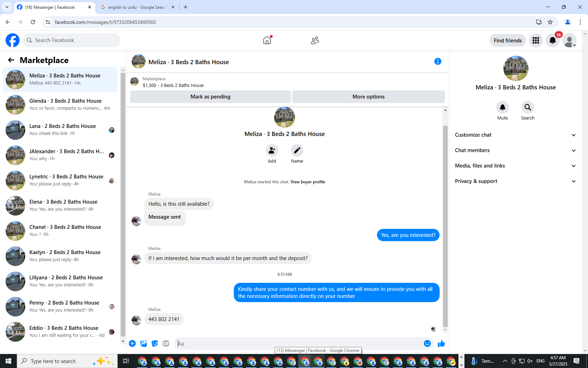Click chat messages scrollbar
588x368 pixels.
445,226
